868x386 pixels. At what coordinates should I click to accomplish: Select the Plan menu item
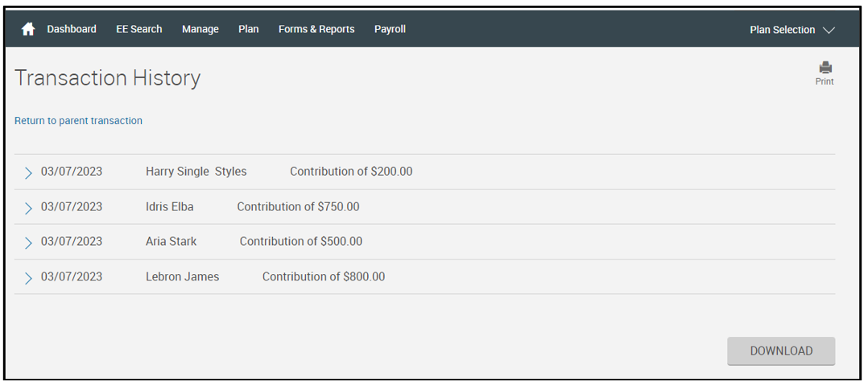coord(249,29)
